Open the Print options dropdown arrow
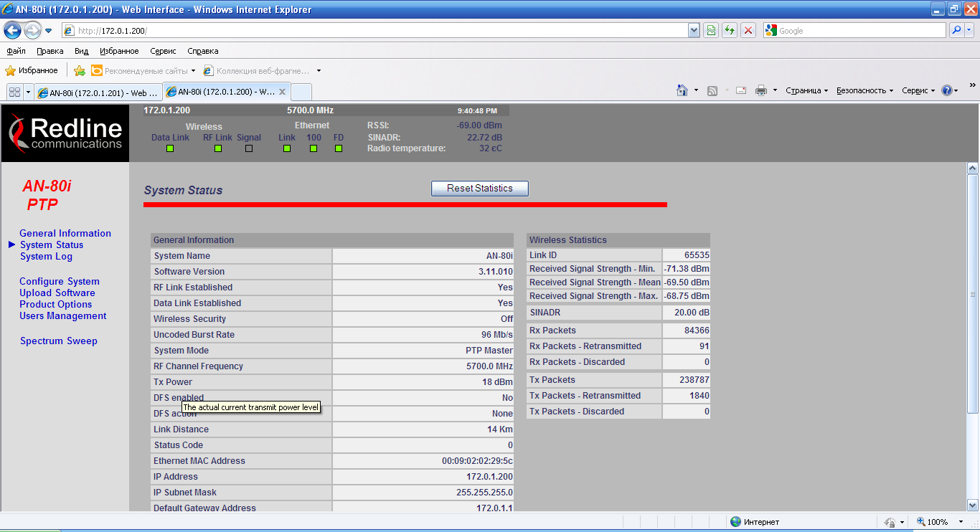Screen dimensions: 980x532 775,90
